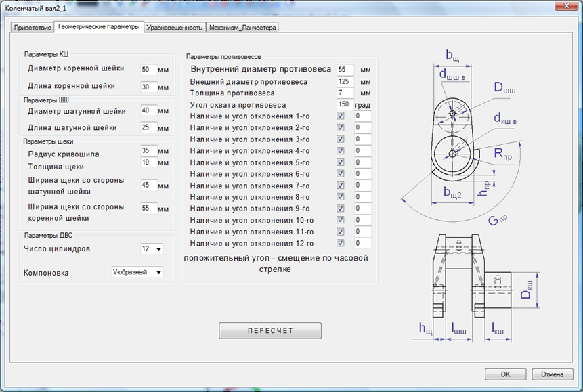Viewport: 583px width, 392px height.
Task: Uncheck the 11-го counterweight checkbox
Action: tap(340, 232)
